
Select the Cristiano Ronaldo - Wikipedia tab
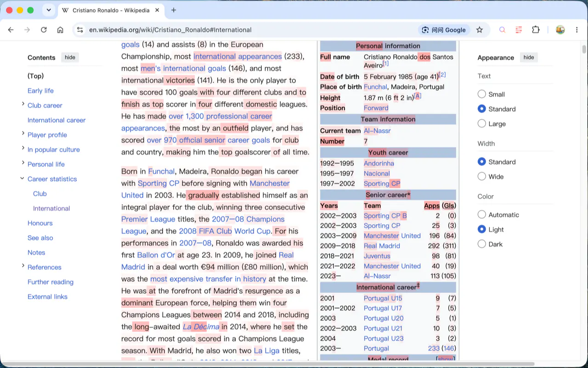111,10
